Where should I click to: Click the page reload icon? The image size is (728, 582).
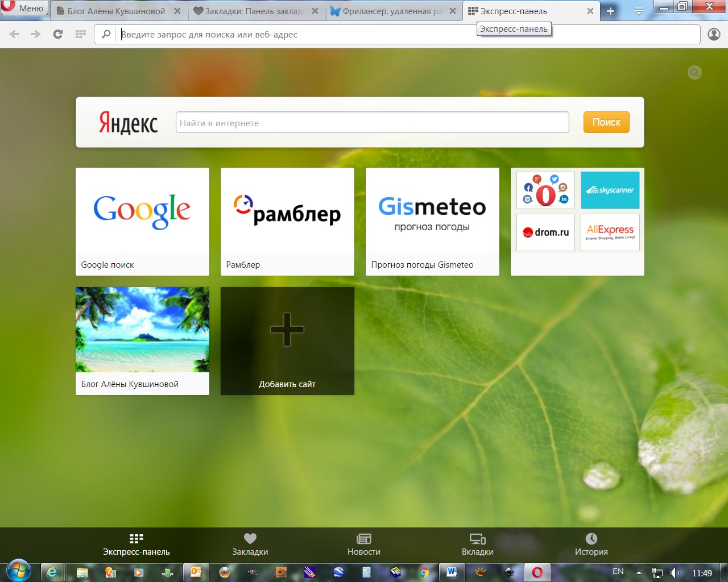click(x=57, y=34)
